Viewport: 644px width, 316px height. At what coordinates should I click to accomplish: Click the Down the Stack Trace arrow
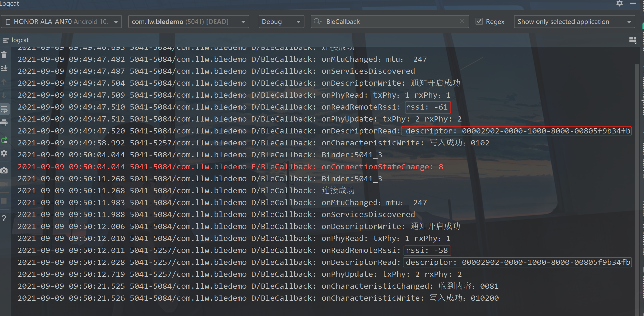4,96
